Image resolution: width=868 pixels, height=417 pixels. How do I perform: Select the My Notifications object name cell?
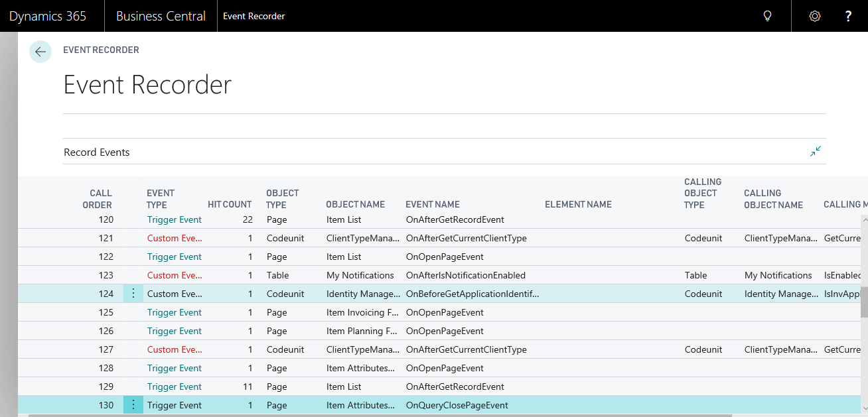tap(360, 275)
